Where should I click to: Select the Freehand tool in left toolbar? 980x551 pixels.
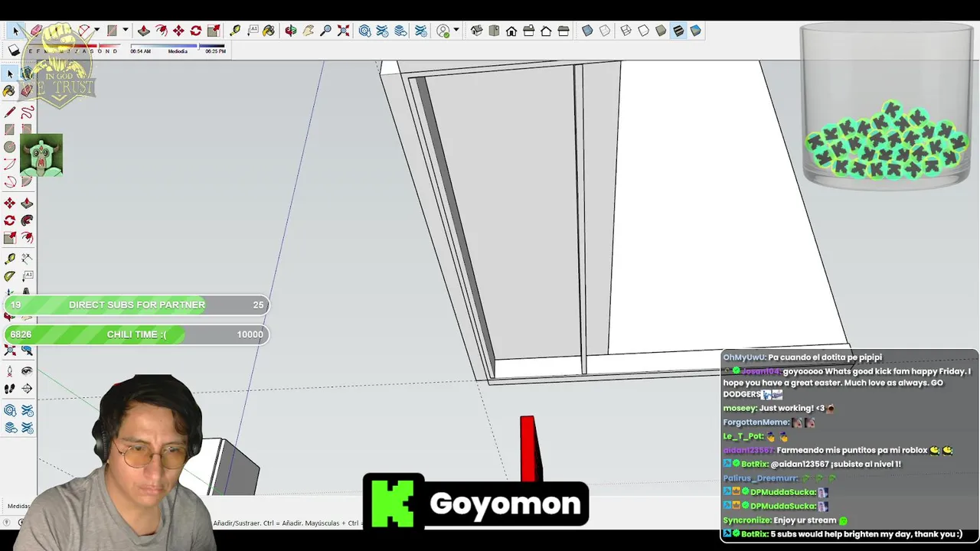point(27,112)
